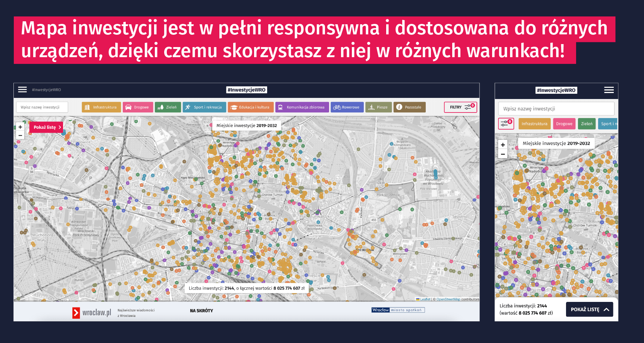Click the Leaflet attribution link
The image size is (644, 343).
point(425,299)
